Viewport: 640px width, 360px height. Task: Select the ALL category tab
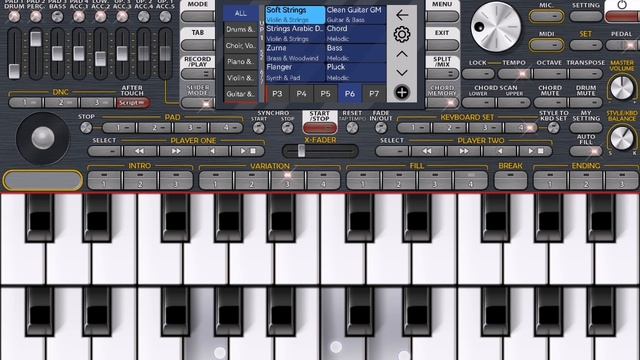pyautogui.click(x=241, y=13)
